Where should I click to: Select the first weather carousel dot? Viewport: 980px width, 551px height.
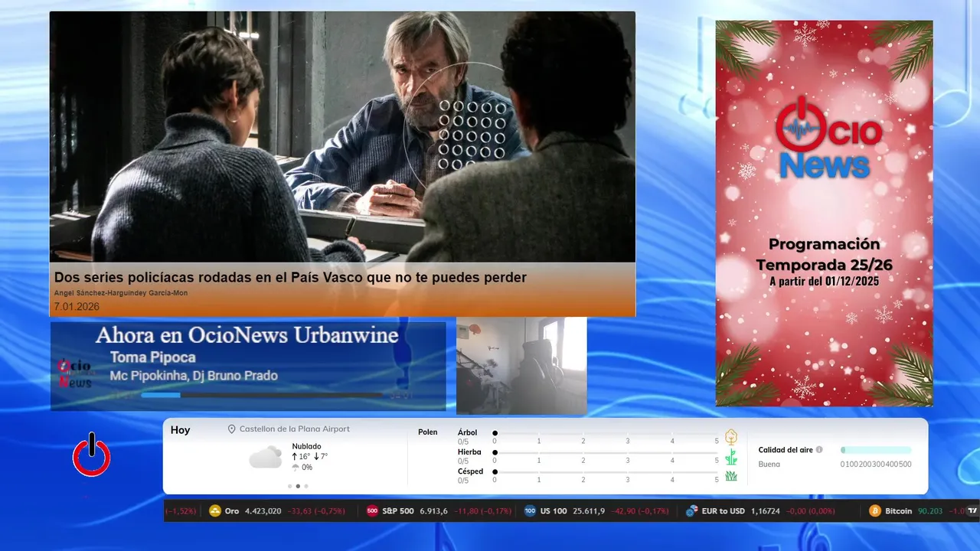coord(289,486)
